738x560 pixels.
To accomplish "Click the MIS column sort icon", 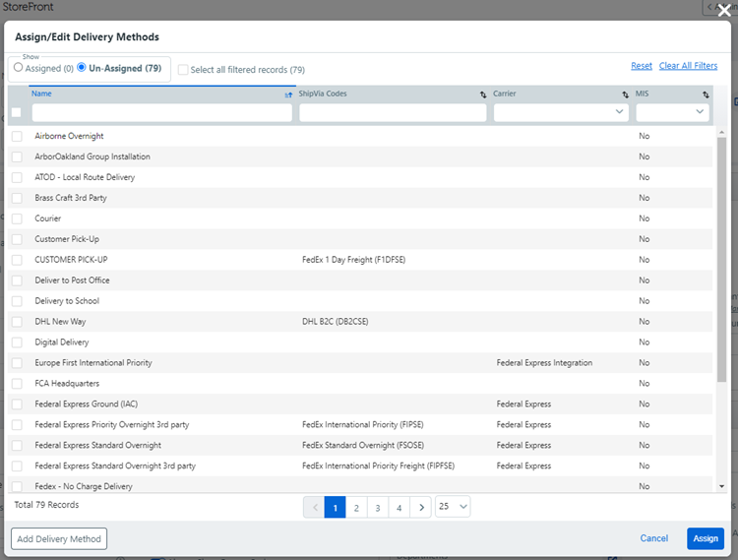I will (x=706, y=94).
